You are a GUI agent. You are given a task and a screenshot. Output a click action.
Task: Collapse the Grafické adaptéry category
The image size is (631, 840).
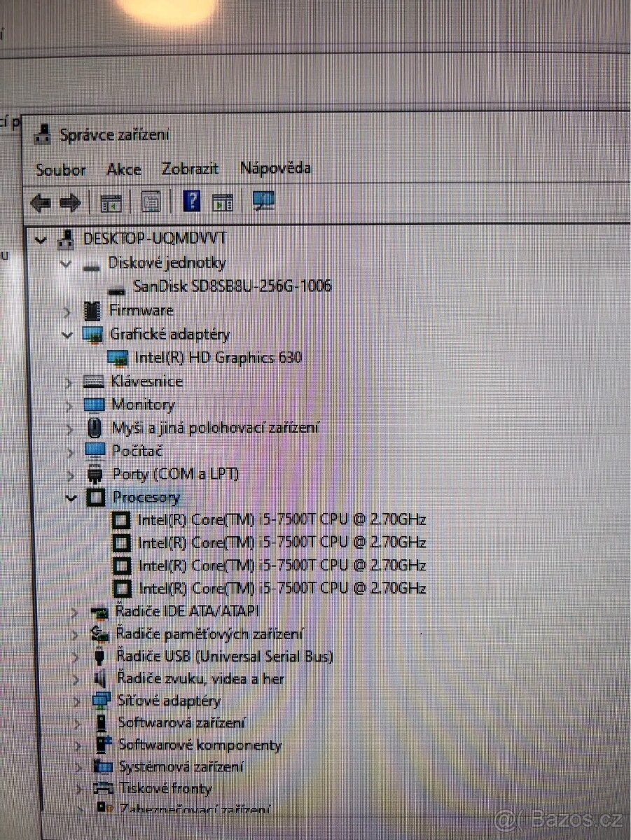click(x=67, y=334)
